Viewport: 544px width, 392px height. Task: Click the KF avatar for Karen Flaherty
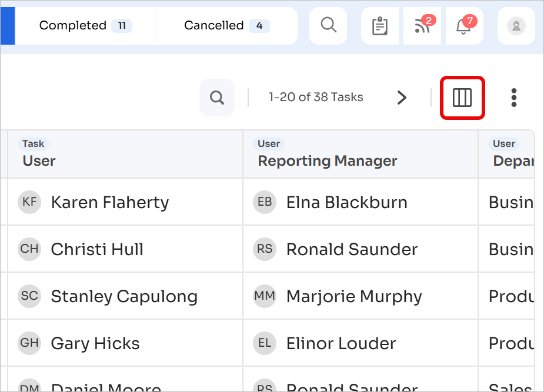pos(29,202)
